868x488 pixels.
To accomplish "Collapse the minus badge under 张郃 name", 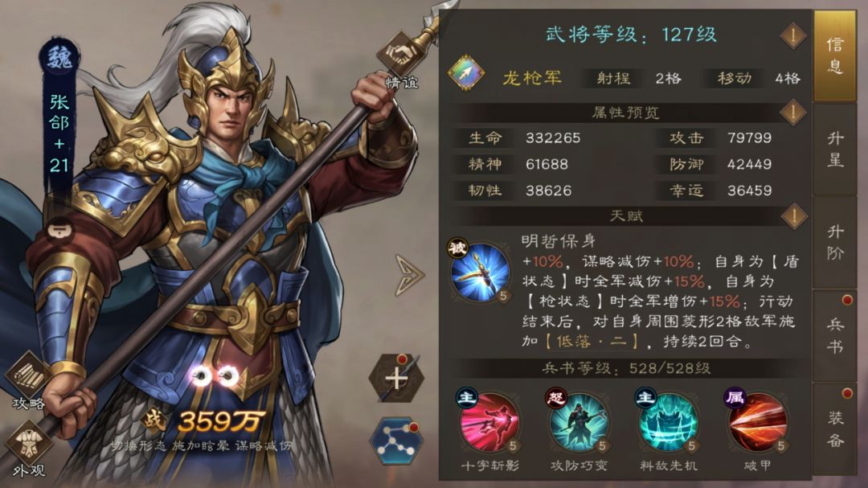I will point(59,230).
